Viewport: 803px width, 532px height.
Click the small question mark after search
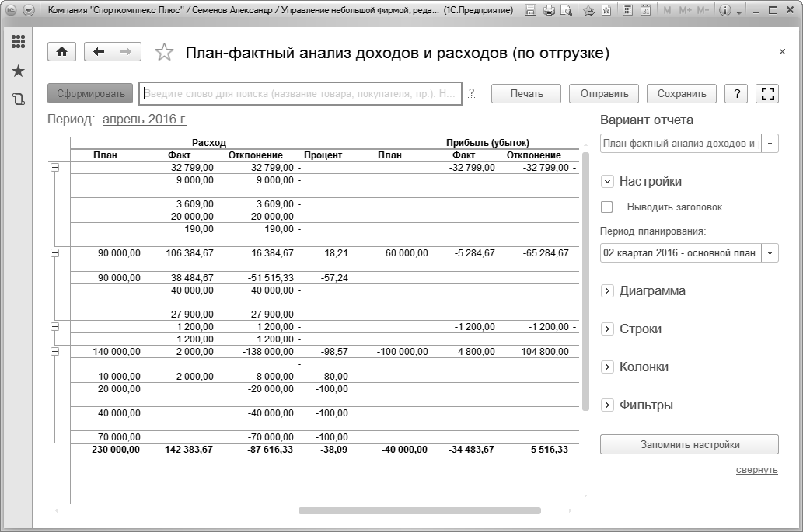[472, 93]
